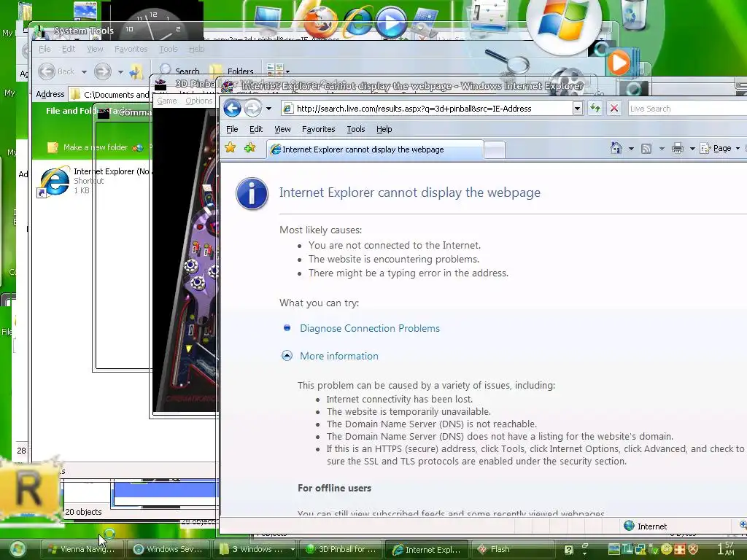Click Folders in System Tools explorer toolbar
747x560 pixels.
point(231,71)
